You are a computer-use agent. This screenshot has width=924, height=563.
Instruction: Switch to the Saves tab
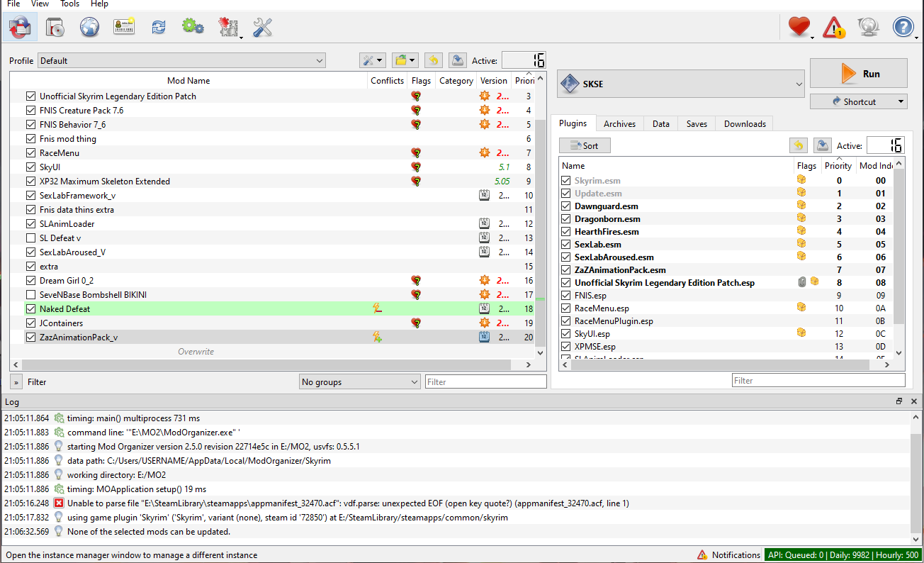(x=697, y=123)
